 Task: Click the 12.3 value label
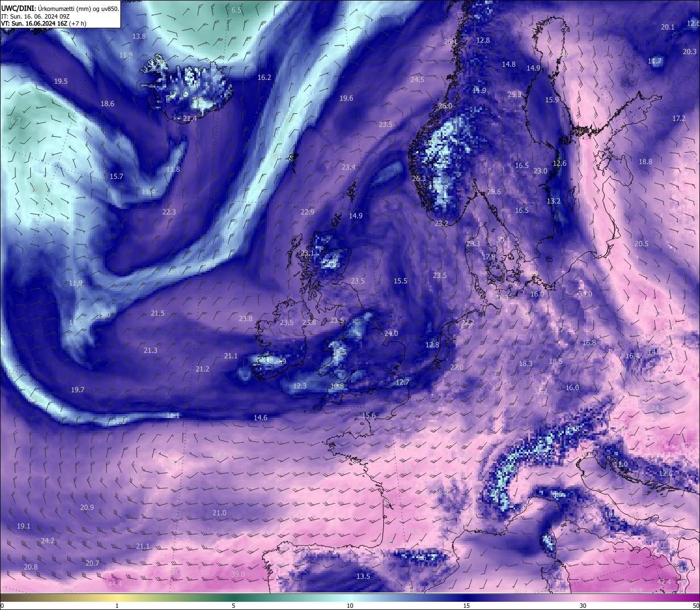[x=300, y=386]
